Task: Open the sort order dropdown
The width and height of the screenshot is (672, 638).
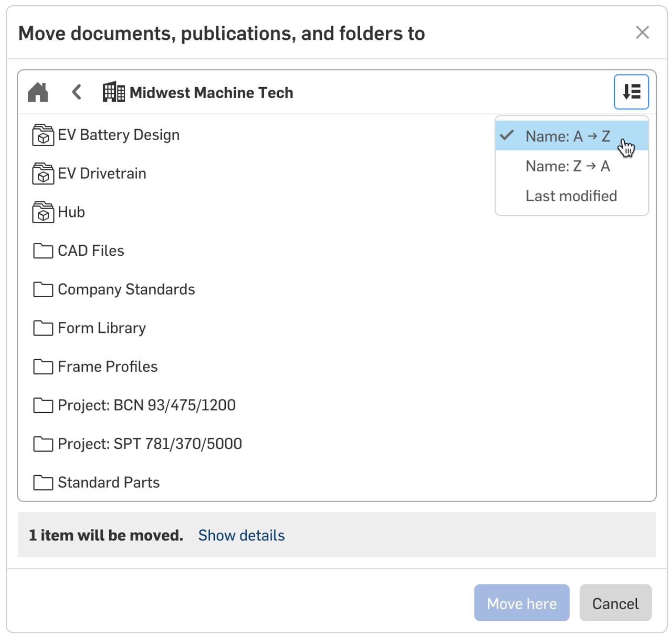Action: 632,92
